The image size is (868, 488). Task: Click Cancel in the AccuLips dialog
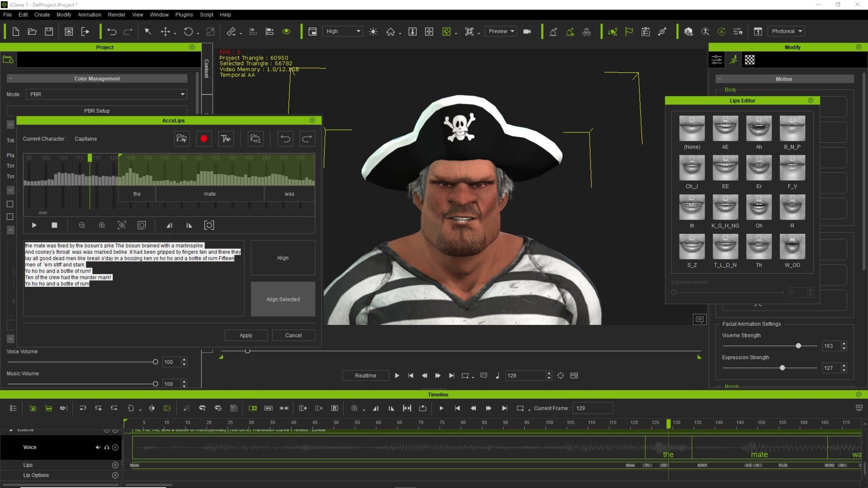click(x=293, y=335)
